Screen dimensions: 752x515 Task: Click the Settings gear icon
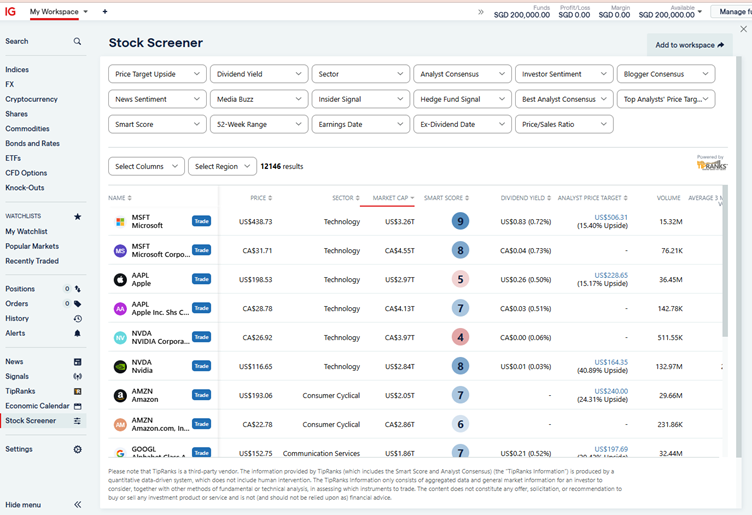[78, 449]
